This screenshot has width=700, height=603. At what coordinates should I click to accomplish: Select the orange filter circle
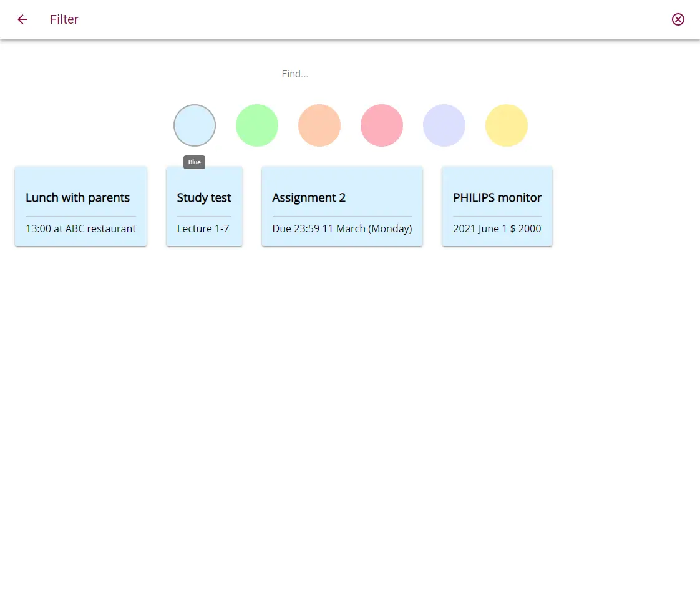tap(319, 125)
